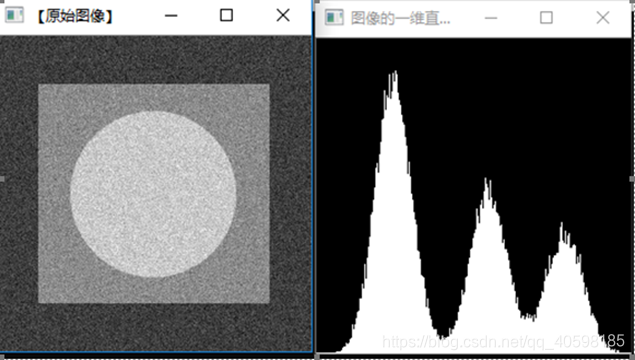
Task: Close the 图像的一维直... histogram window
Action: click(x=603, y=17)
